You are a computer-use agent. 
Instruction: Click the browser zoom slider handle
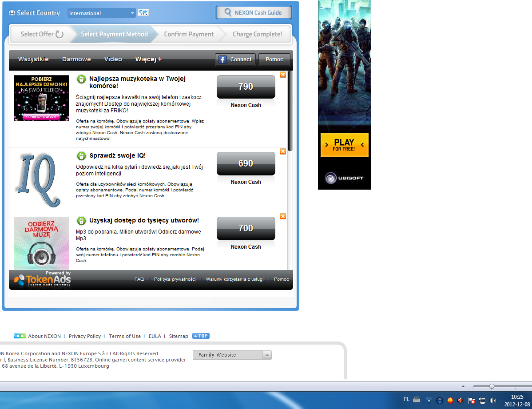tap(492, 386)
